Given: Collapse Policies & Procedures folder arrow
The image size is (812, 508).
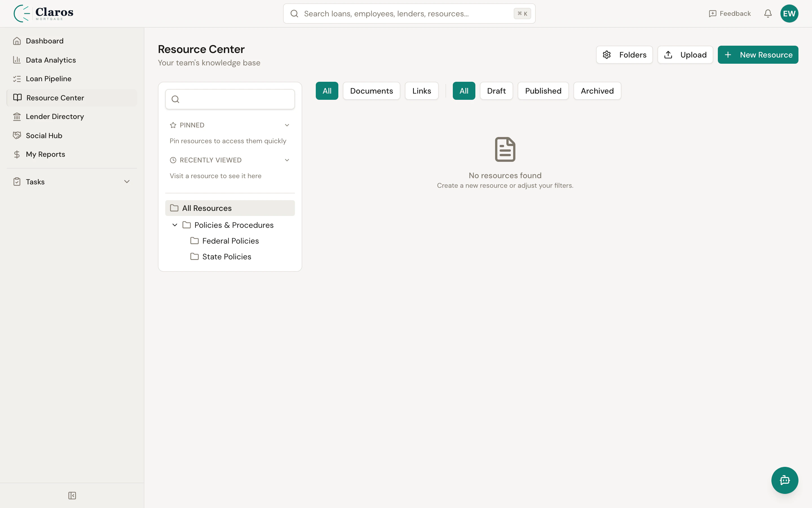Looking at the screenshot, I should click(x=174, y=225).
